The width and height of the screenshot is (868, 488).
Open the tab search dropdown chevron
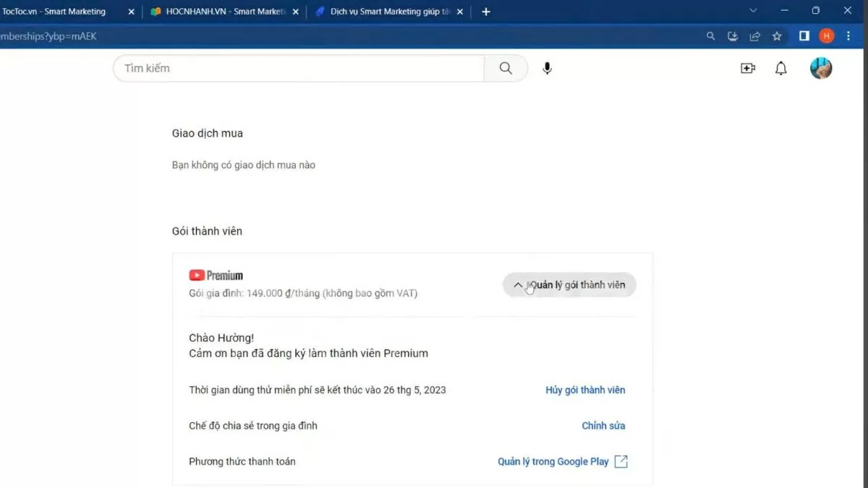[753, 11]
